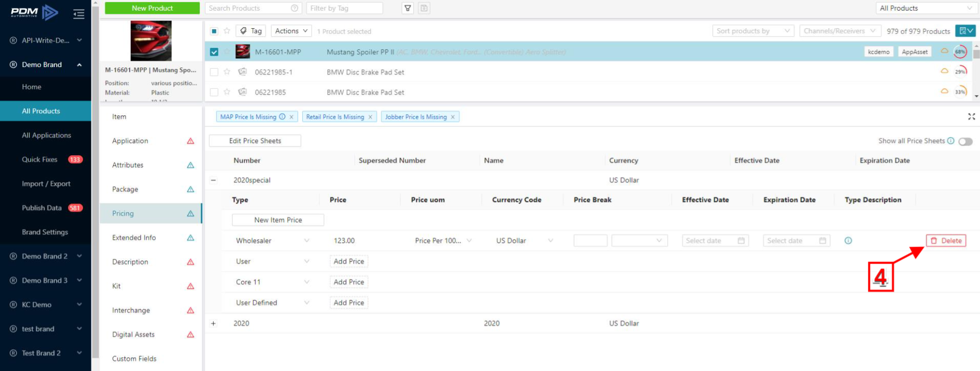Open the Channels/Receivers dropdown
This screenshot has height=371, width=980.
(x=840, y=31)
